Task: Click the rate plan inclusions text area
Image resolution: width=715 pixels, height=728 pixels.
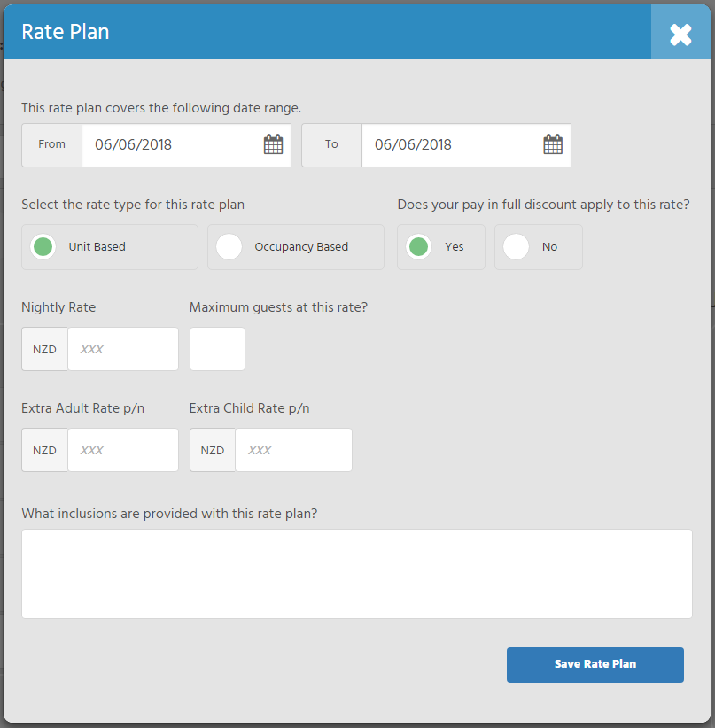Action: pos(357,574)
